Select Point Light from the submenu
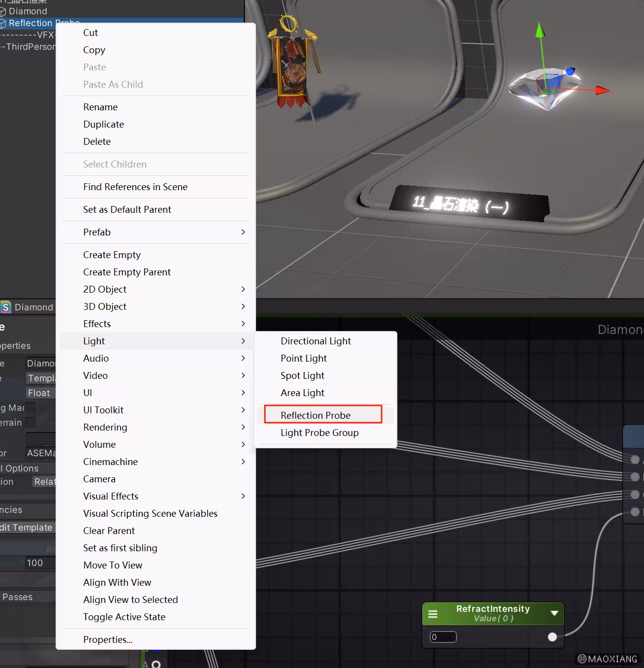The height and width of the screenshot is (668, 644). pos(303,358)
